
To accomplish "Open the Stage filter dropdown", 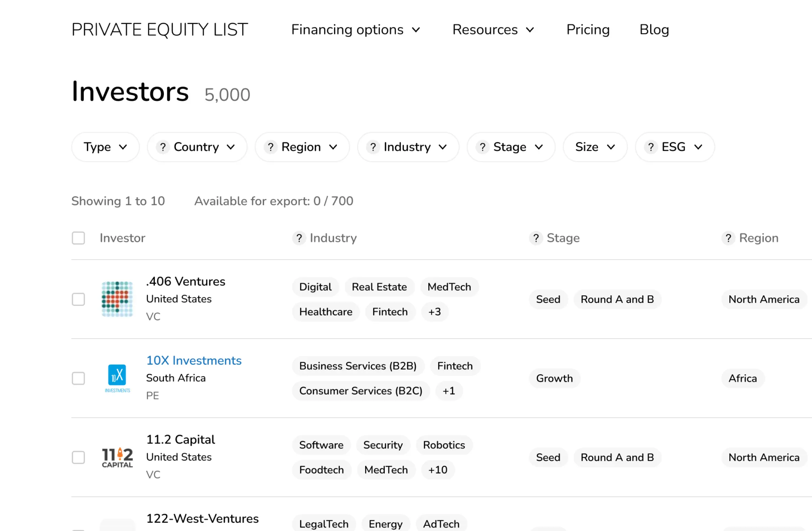I will click(510, 147).
